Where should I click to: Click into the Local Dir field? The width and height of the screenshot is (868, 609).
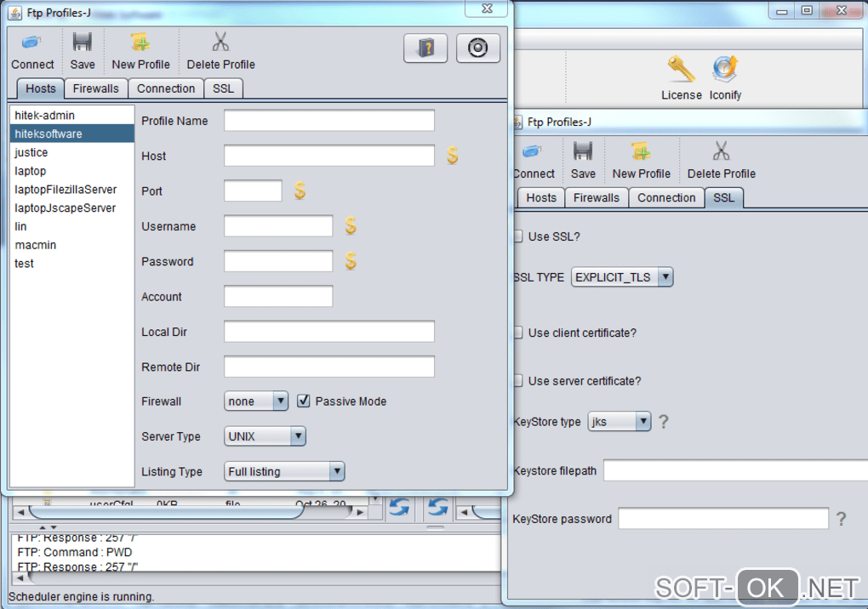(328, 332)
